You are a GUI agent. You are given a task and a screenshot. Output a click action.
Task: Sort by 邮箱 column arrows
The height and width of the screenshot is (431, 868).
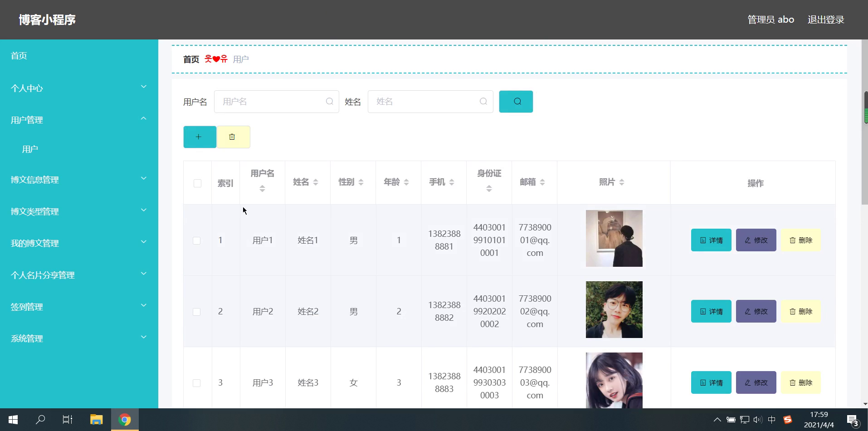tap(542, 182)
